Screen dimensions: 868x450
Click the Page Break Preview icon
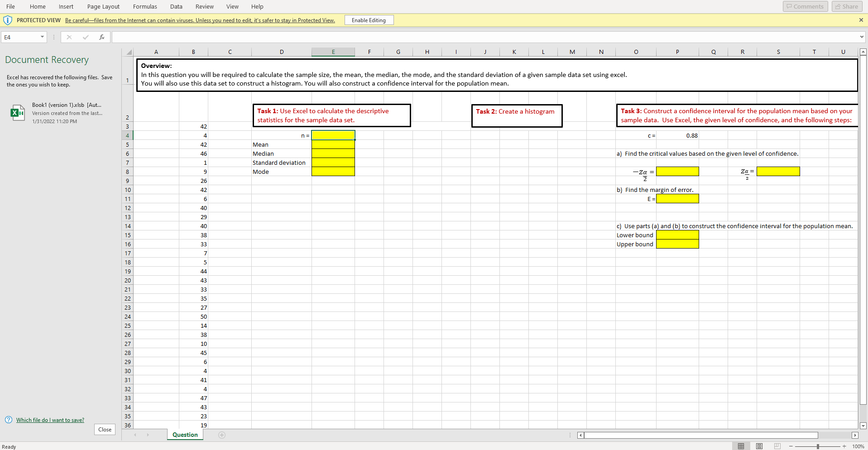[x=777, y=446]
